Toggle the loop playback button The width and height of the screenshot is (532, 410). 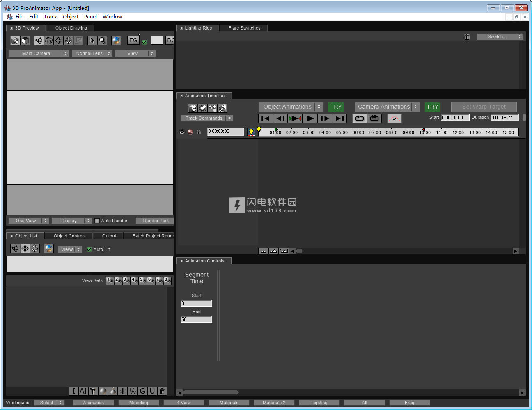coord(360,118)
